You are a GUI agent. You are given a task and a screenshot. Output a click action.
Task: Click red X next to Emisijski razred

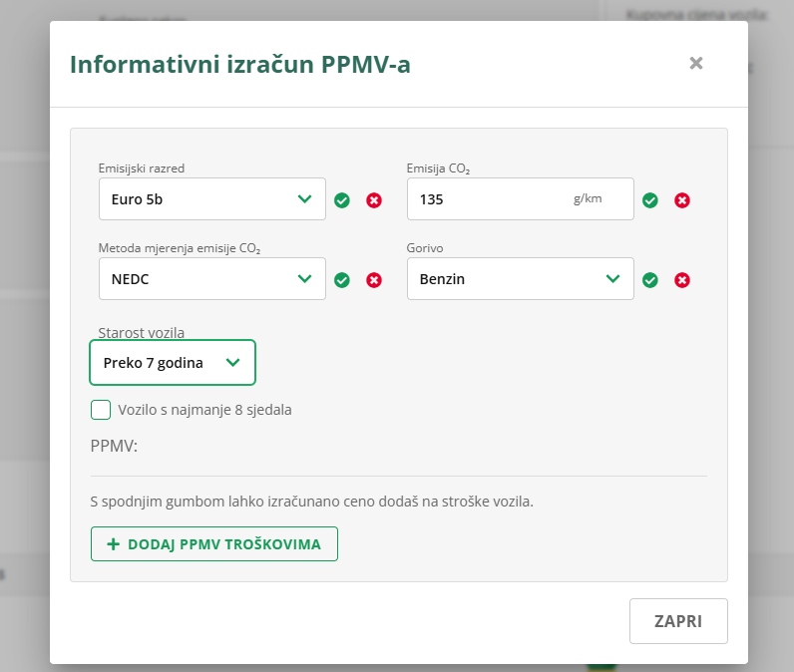pos(374,200)
